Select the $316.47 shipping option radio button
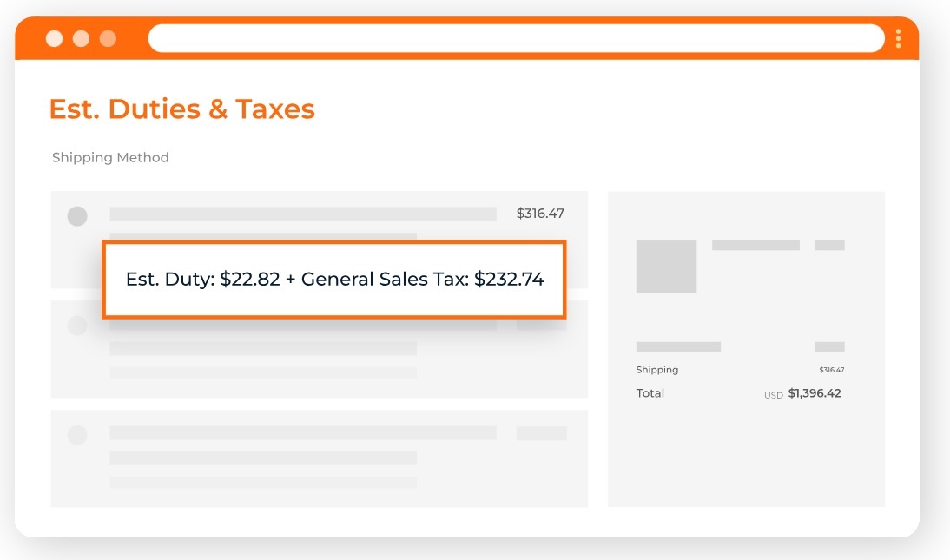The image size is (950, 560). tap(77, 216)
